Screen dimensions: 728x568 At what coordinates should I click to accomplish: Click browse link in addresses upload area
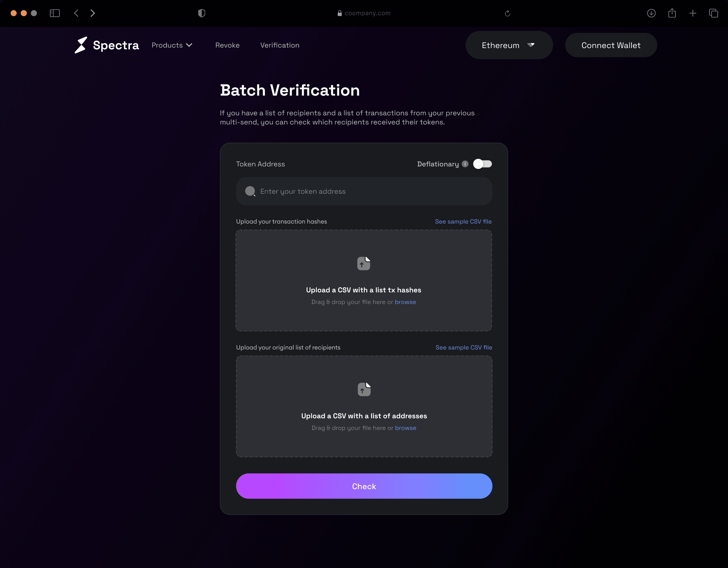(x=405, y=428)
